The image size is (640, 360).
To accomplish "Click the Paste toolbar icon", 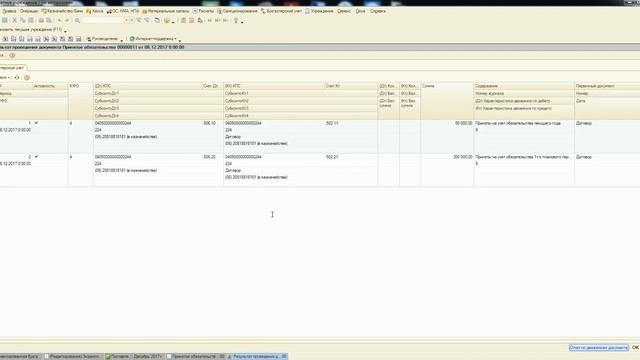I will (31, 20).
